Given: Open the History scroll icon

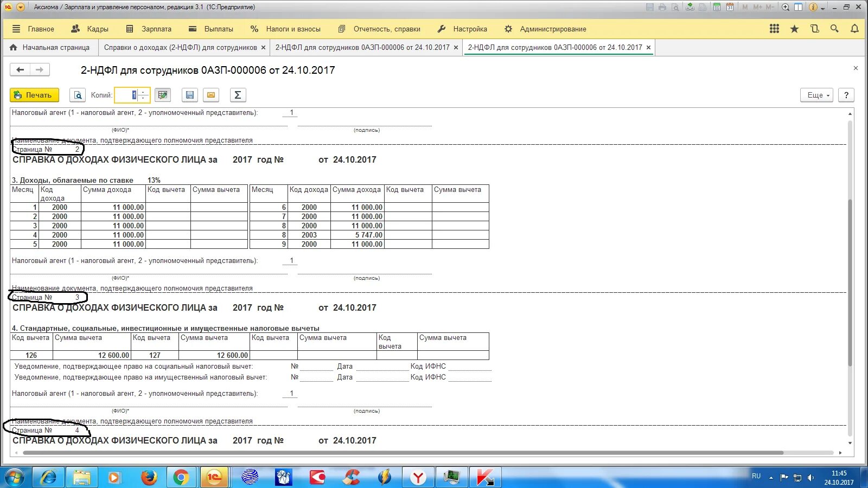Looking at the screenshot, I should coord(814,29).
